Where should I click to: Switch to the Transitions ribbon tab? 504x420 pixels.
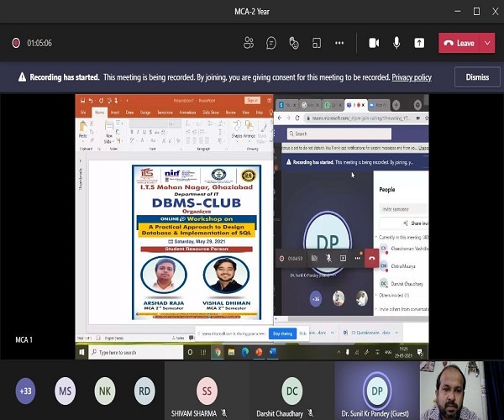click(165, 113)
